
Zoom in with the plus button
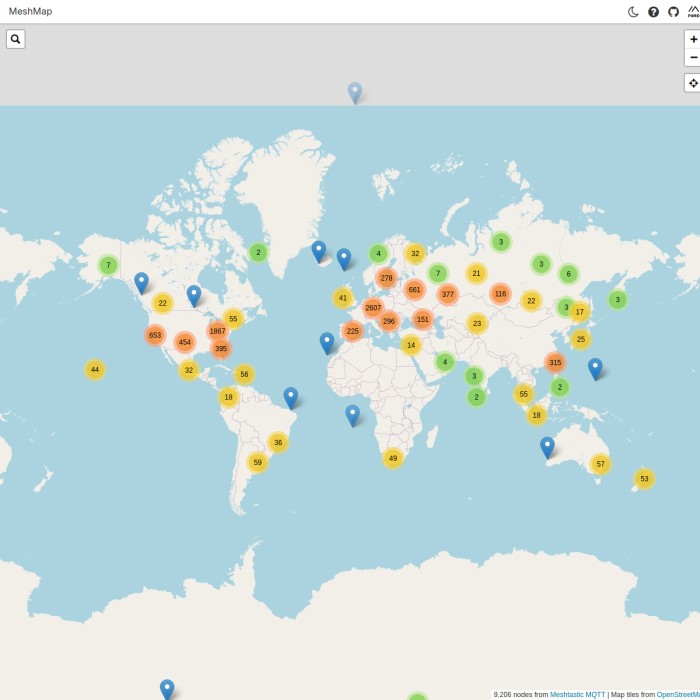coord(693,39)
